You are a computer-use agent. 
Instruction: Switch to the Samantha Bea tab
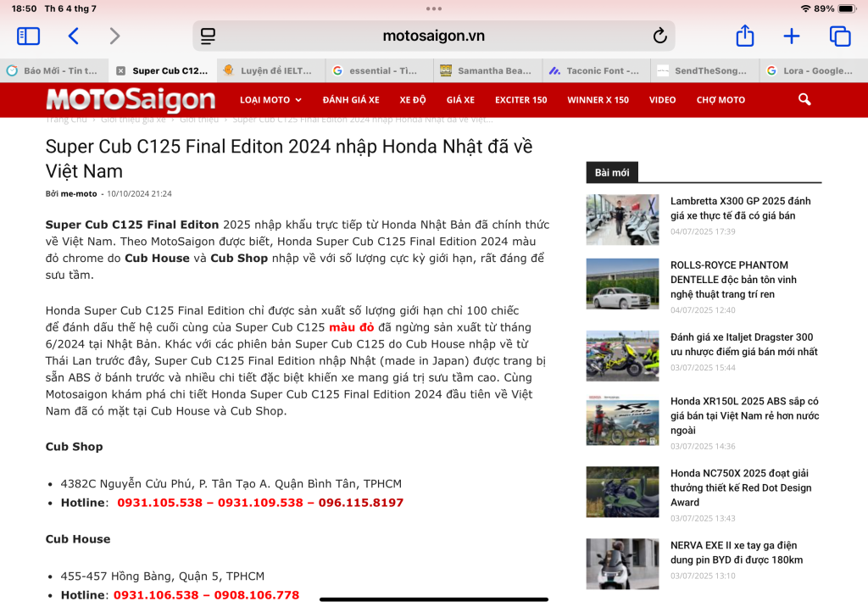(488, 71)
